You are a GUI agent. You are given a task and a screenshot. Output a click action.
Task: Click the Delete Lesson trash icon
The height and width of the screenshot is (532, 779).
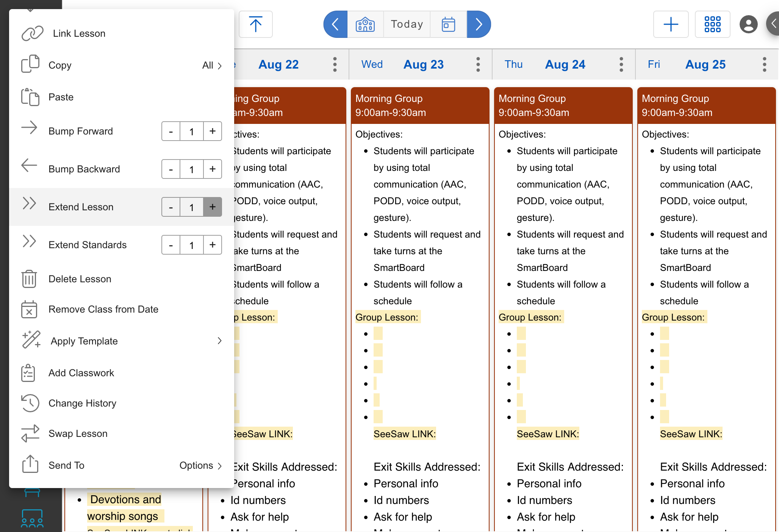coord(29,279)
